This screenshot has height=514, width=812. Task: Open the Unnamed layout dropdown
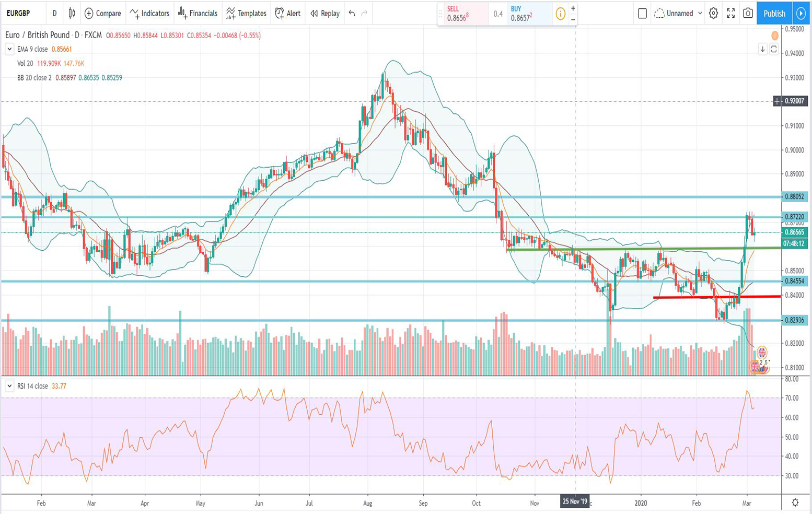click(x=679, y=14)
